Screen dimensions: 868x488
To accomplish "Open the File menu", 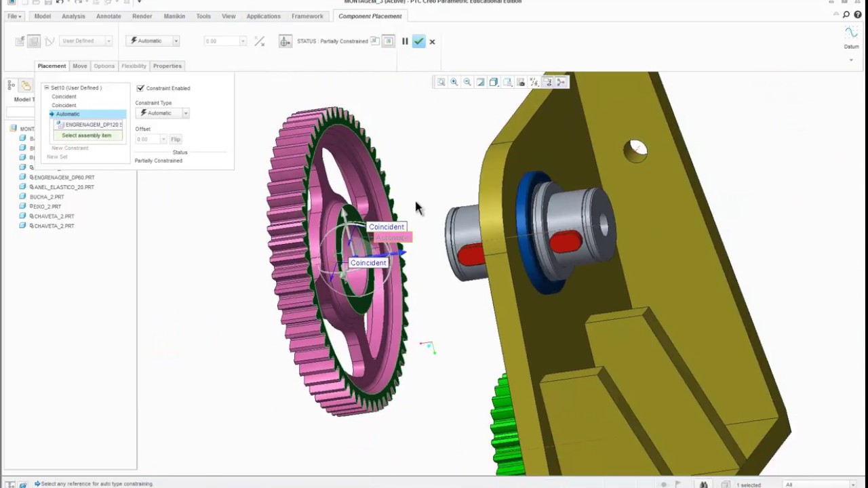I will pos(14,16).
